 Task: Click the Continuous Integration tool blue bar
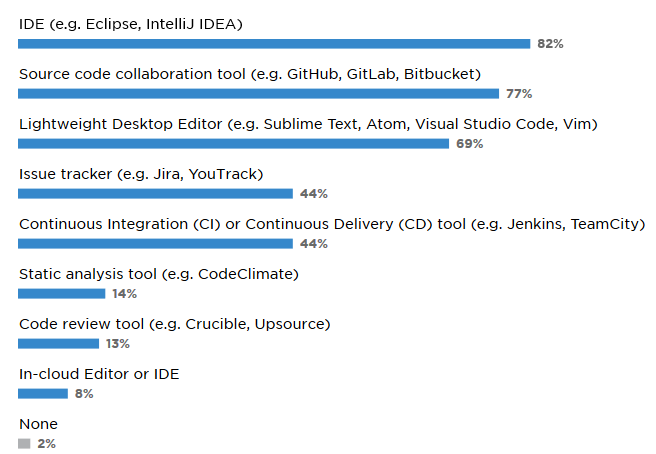pos(155,244)
